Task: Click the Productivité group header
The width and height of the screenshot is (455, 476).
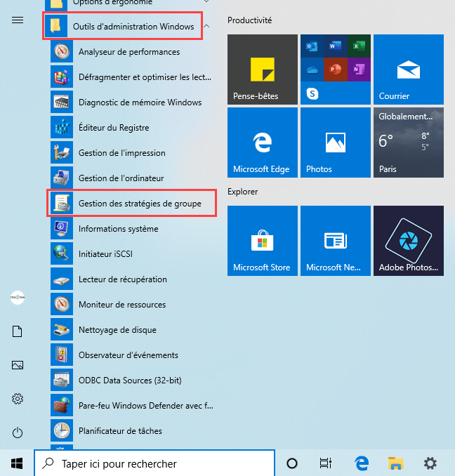Action: [249, 20]
